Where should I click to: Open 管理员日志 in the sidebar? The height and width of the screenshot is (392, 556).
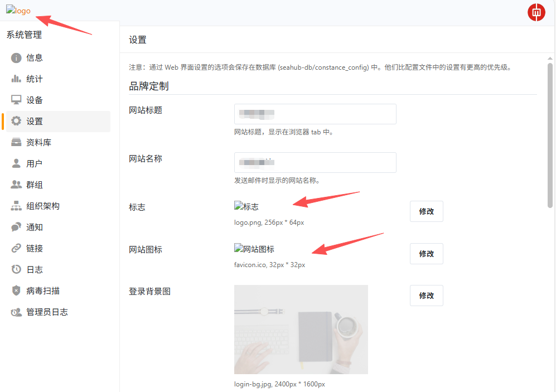click(x=47, y=312)
